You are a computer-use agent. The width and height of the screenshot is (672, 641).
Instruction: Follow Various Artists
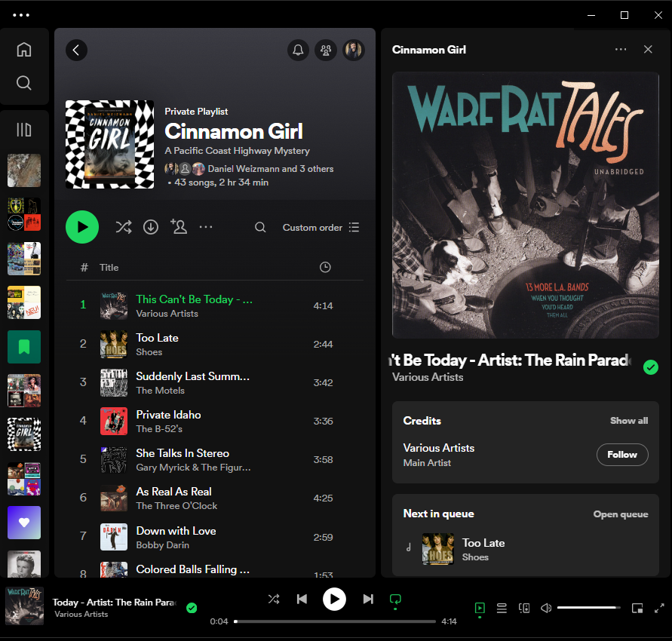[x=622, y=455]
